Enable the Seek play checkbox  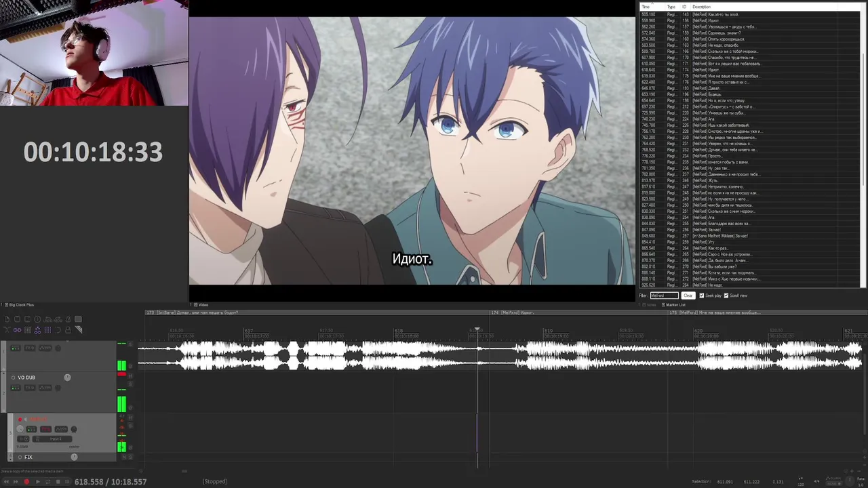click(x=701, y=296)
